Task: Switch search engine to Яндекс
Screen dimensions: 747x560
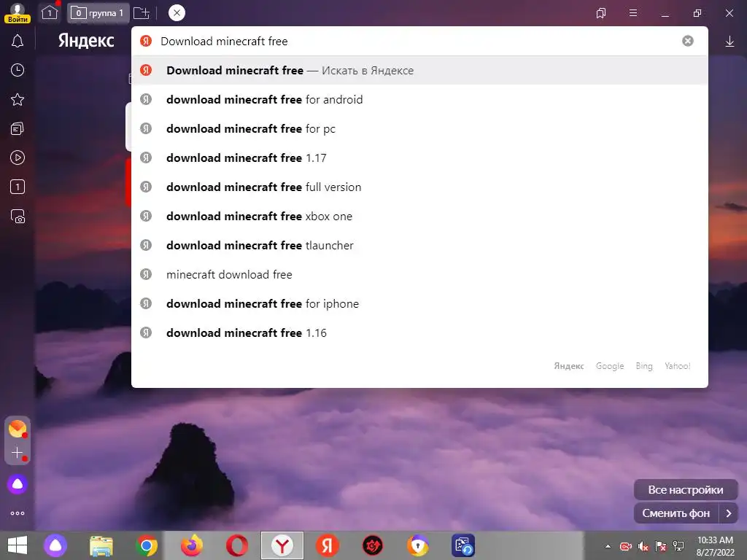Action: pos(569,366)
